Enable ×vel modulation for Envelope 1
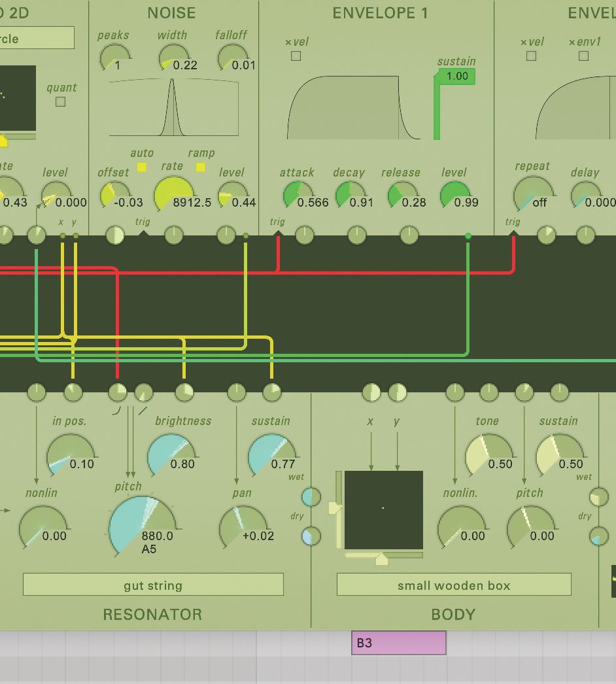Viewport: 616px width, 684px height. (296, 56)
